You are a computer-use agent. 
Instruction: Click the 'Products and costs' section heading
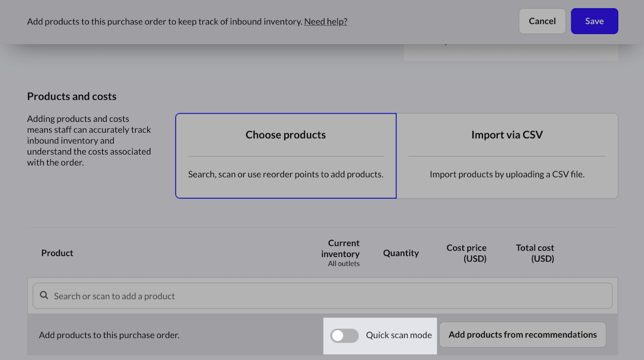point(72,96)
